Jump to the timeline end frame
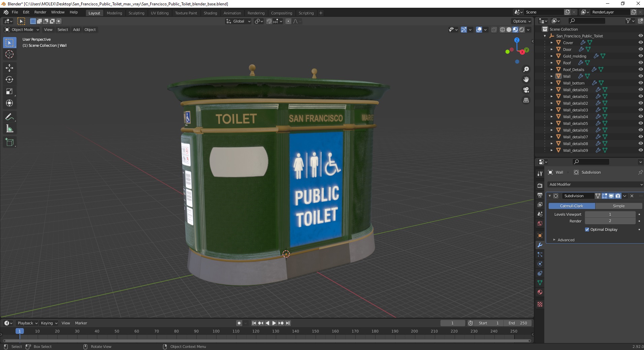The height and width of the screenshot is (350, 644). tap(288, 323)
